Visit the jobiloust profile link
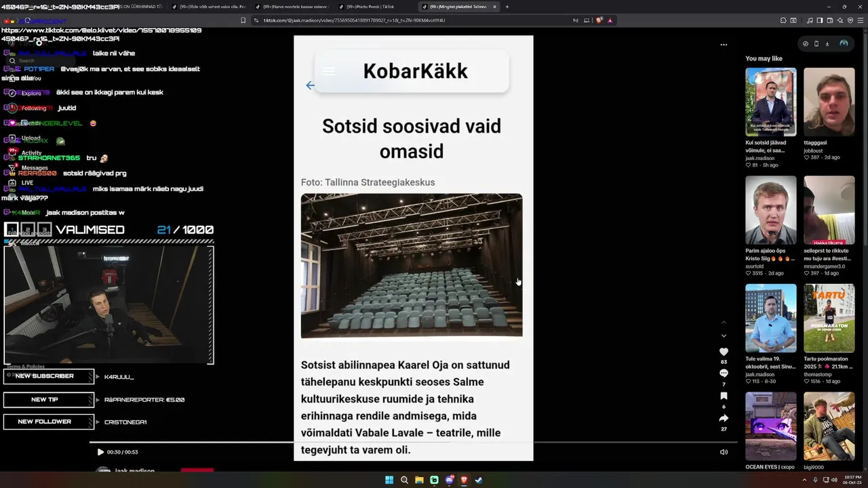This screenshot has height=488, width=868. coord(813,151)
